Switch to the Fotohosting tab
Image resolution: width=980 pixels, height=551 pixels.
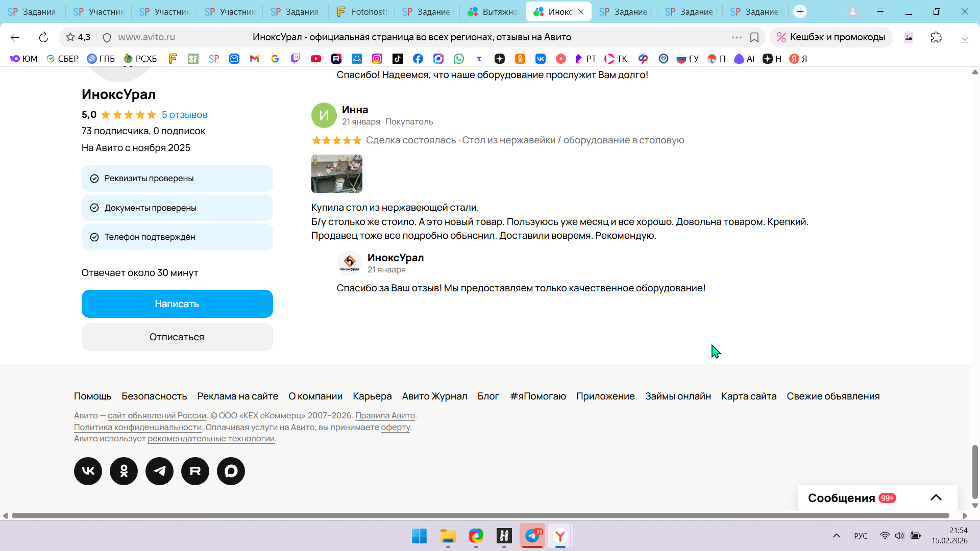click(362, 12)
